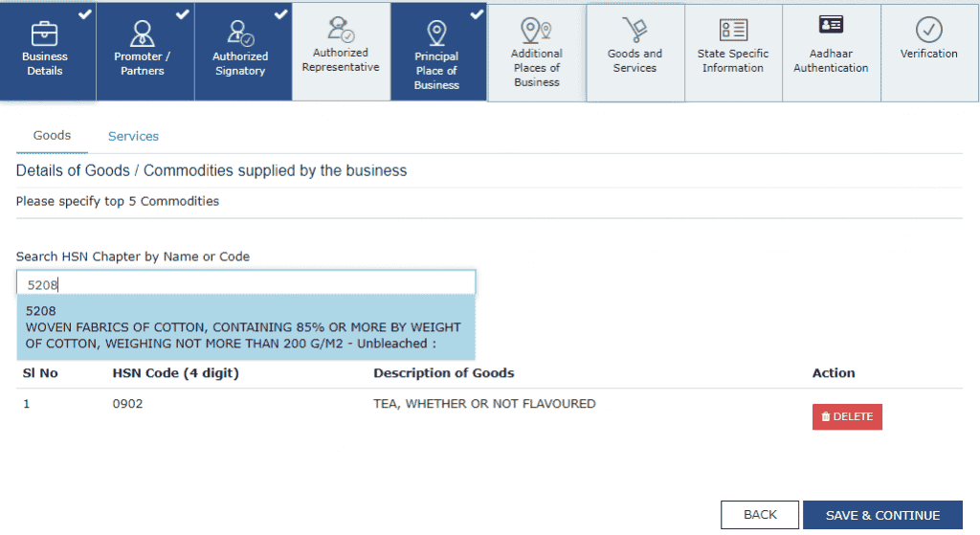Image resolution: width=980 pixels, height=535 pixels.
Task: Click the HSN Chapter search field
Action: pos(245,283)
